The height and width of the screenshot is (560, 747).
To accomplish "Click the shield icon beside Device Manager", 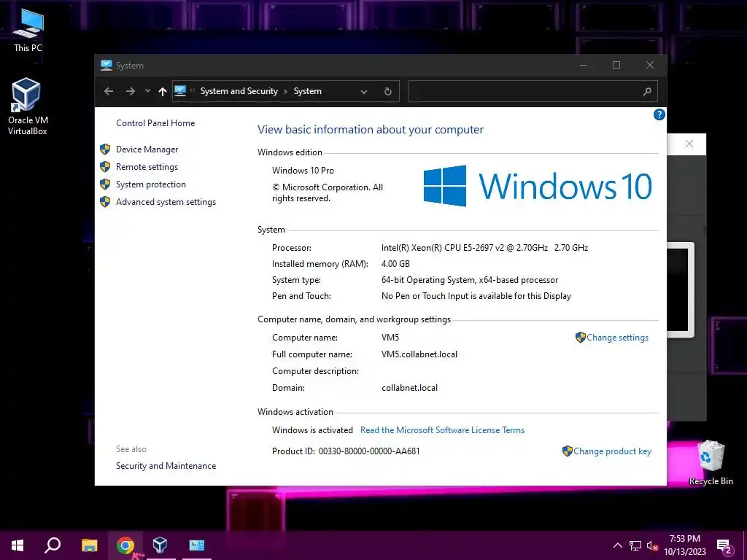I will point(105,149).
